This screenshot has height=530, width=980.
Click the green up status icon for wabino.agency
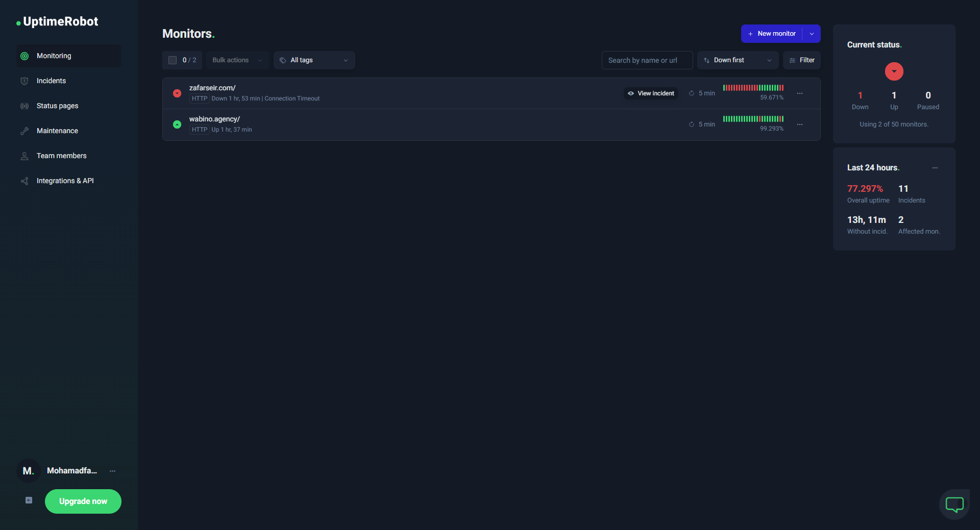(x=177, y=124)
